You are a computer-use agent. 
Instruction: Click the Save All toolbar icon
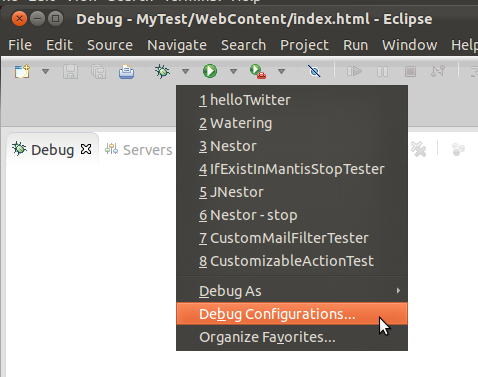98,71
